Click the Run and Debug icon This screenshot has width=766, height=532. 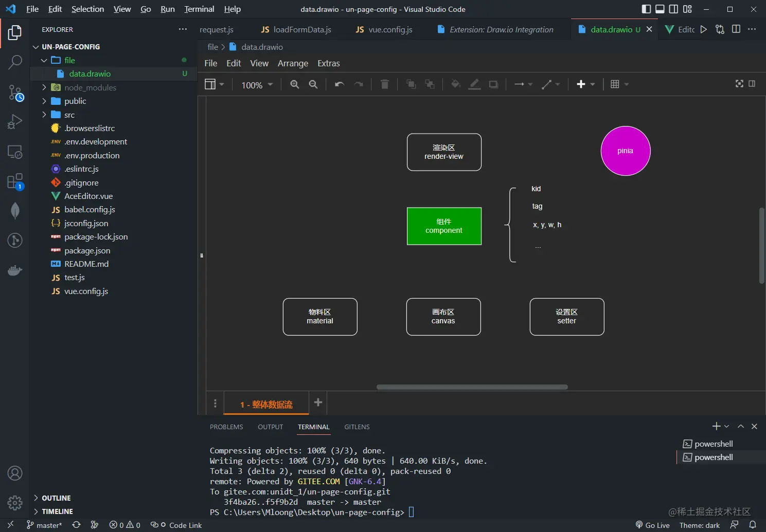[15, 122]
